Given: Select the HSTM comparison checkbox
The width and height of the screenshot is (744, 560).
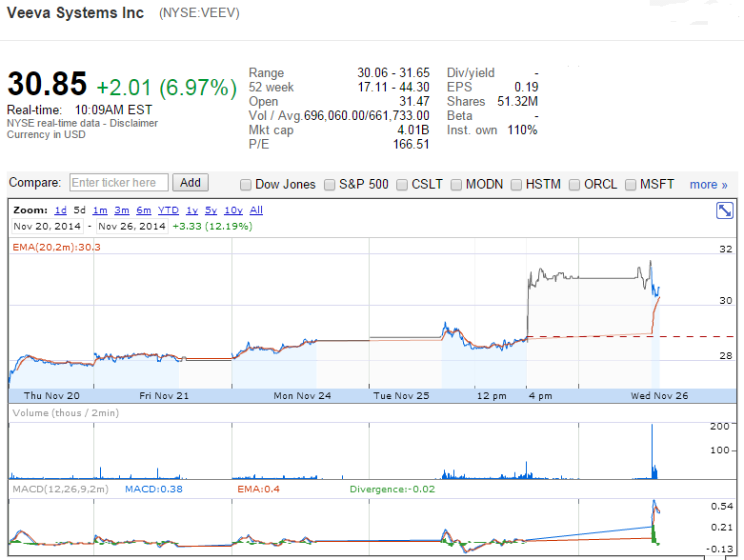Looking at the screenshot, I should pos(515,185).
